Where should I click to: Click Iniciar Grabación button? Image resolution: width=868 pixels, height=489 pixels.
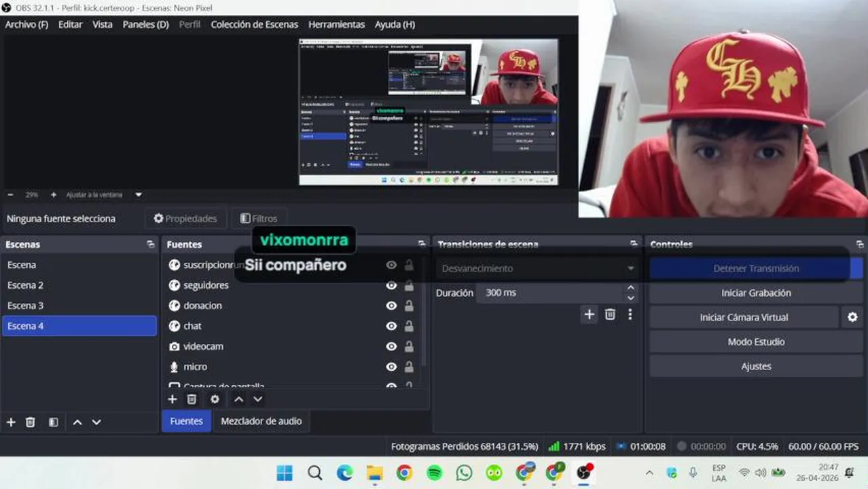[x=756, y=293]
